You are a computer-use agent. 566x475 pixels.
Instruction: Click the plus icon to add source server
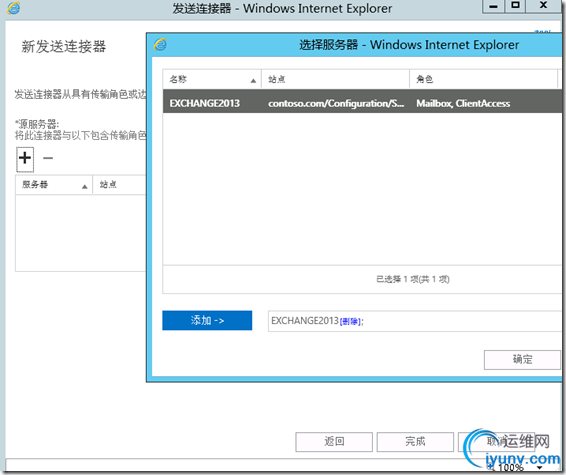(25, 159)
